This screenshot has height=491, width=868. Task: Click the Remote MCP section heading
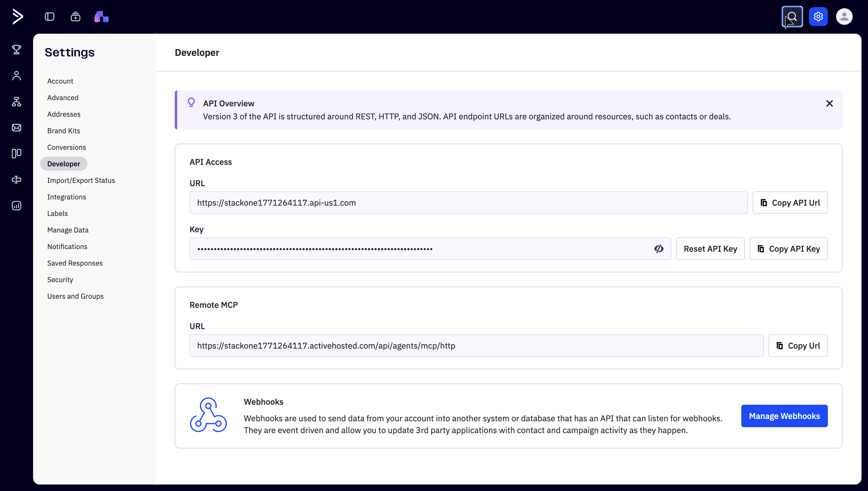[214, 305]
